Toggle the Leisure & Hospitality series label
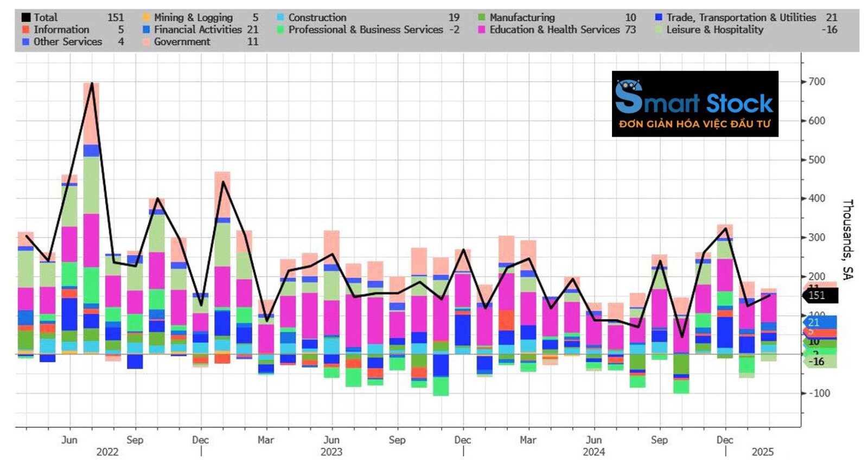The height and width of the screenshot is (470, 868). [x=714, y=30]
